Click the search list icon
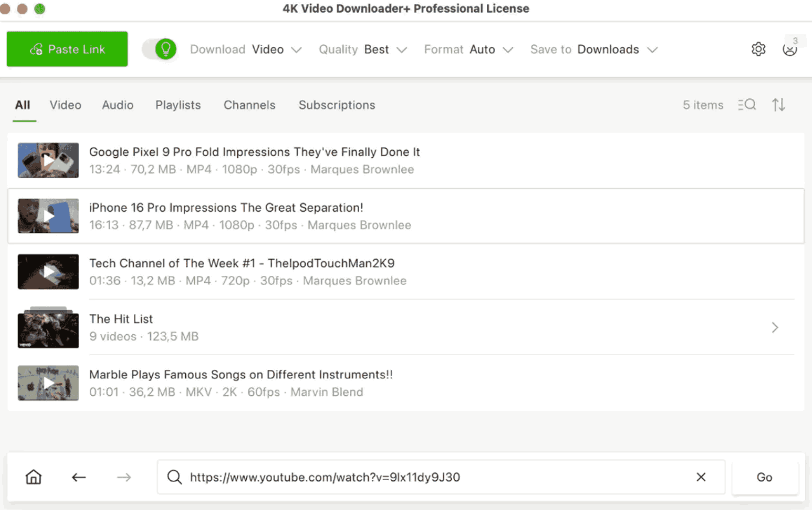Image resolution: width=812 pixels, height=510 pixels. (747, 105)
